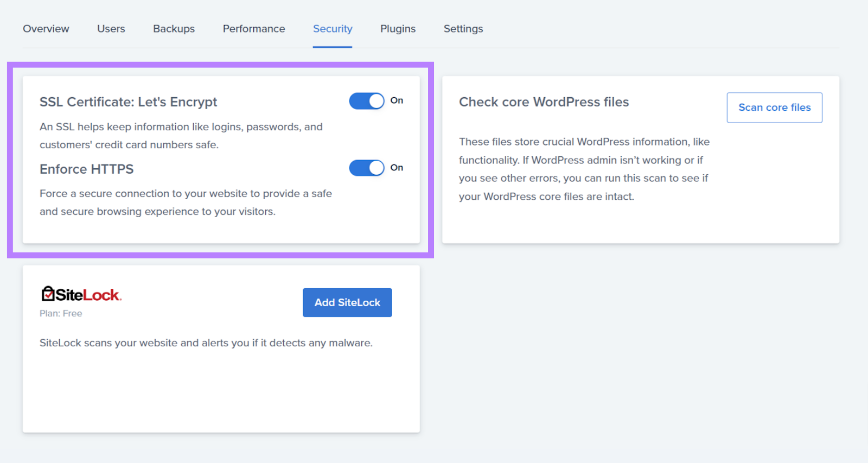Switch to the Users tab
This screenshot has width=868, height=463.
[x=111, y=29]
